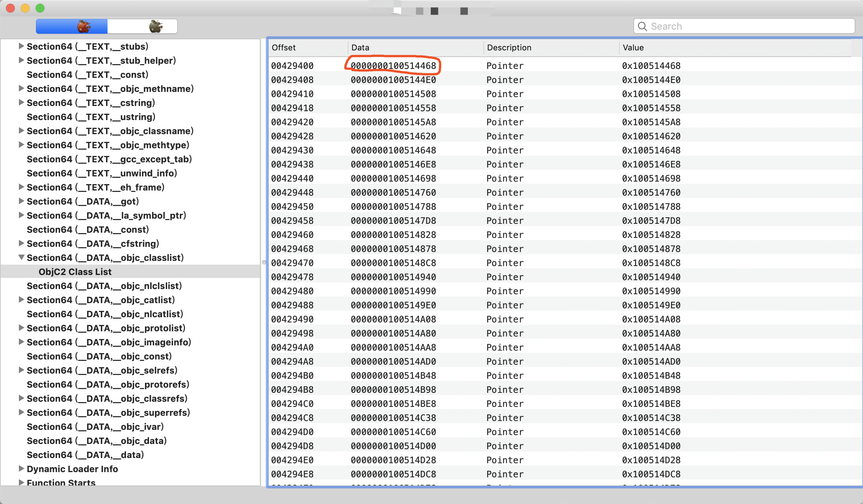Expand Section64 (__DATA,__objc_selrefs)
The image size is (863, 504).
pos(21,370)
